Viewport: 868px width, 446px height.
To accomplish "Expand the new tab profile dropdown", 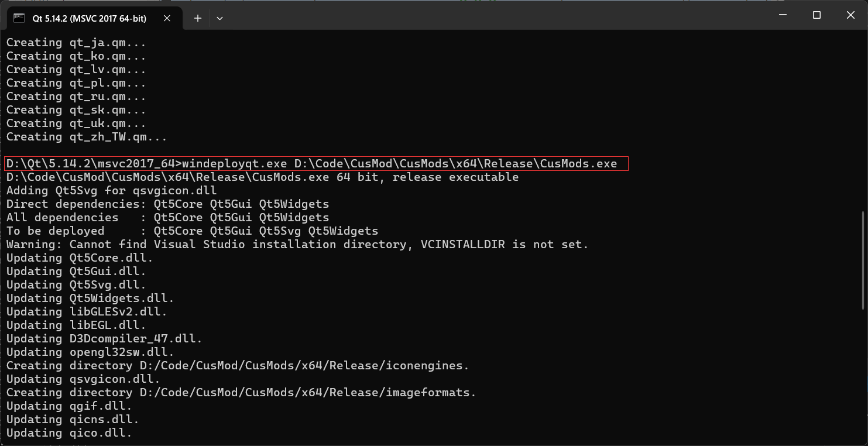I will [219, 18].
